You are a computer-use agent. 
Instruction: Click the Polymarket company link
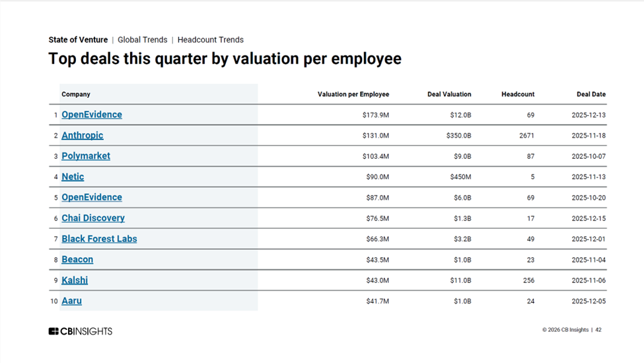pyautogui.click(x=86, y=156)
